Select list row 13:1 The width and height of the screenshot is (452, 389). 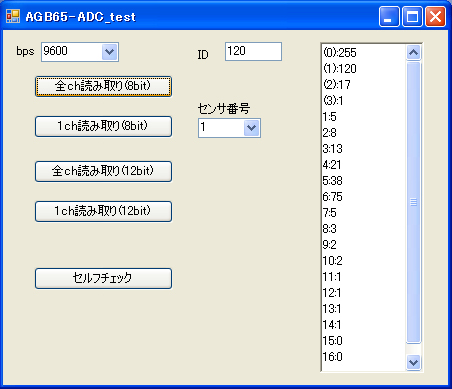tap(364, 309)
